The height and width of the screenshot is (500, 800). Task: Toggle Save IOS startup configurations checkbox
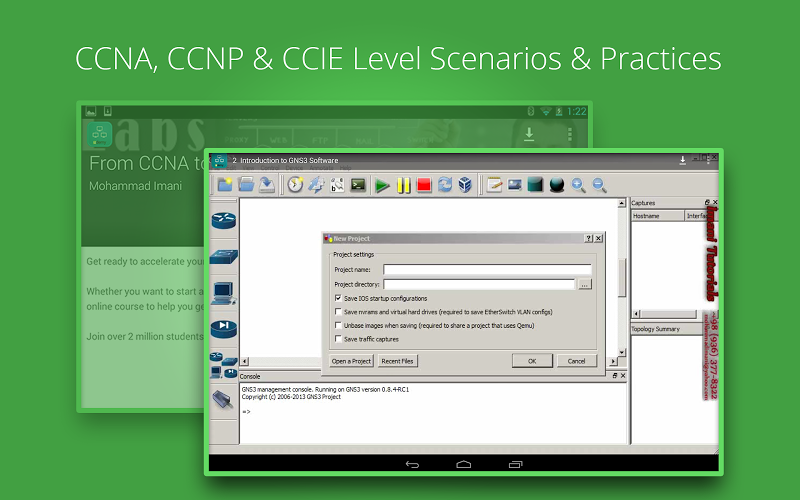[x=338, y=298]
